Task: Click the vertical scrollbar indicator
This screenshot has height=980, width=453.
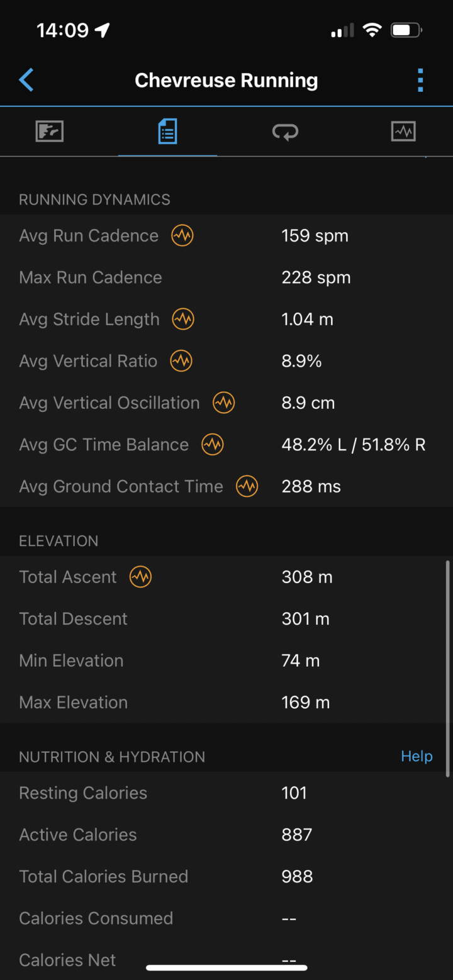Action: [447, 667]
